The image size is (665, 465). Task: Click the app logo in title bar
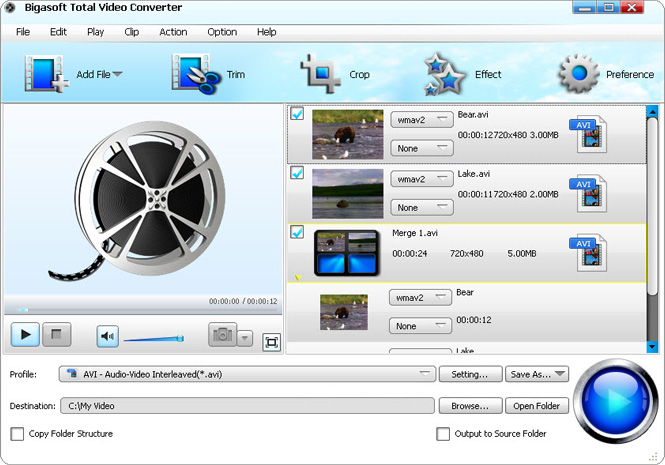9,8
